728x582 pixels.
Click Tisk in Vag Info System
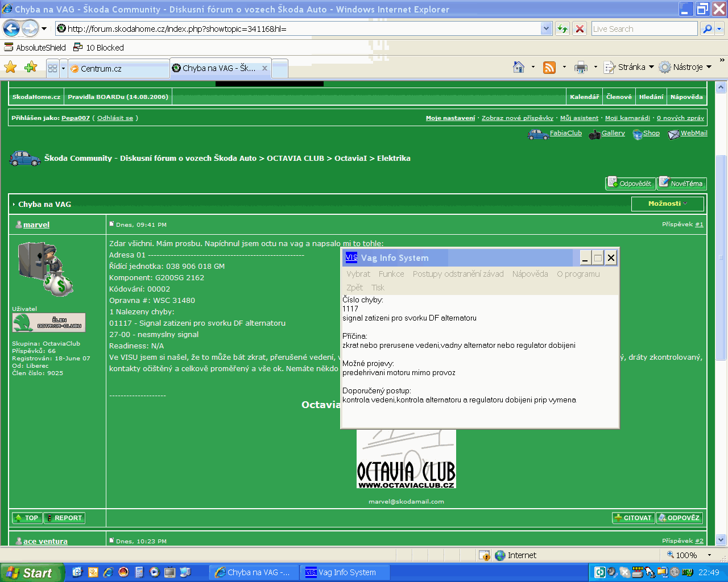378,288
